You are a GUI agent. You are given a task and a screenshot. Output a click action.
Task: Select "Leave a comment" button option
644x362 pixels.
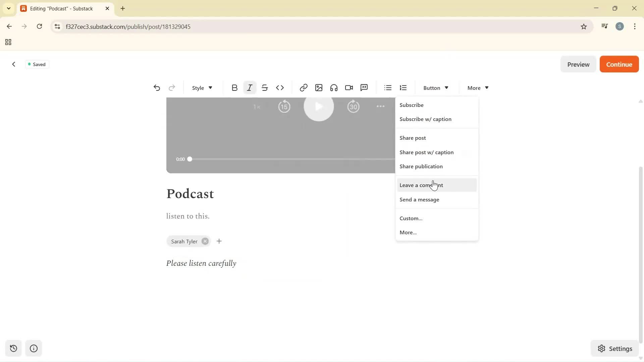point(422,185)
